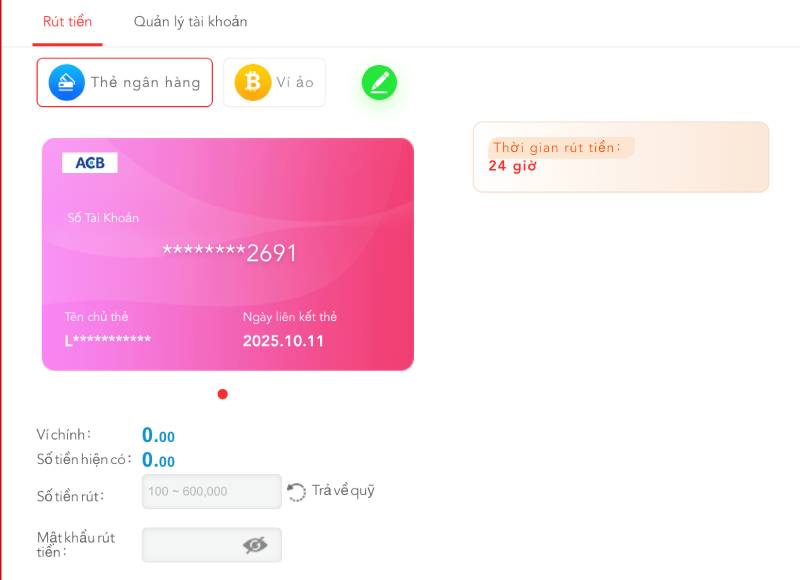Click the green edit pencil icon
The height and width of the screenshot is (580, 800).
tap(379, 82)
